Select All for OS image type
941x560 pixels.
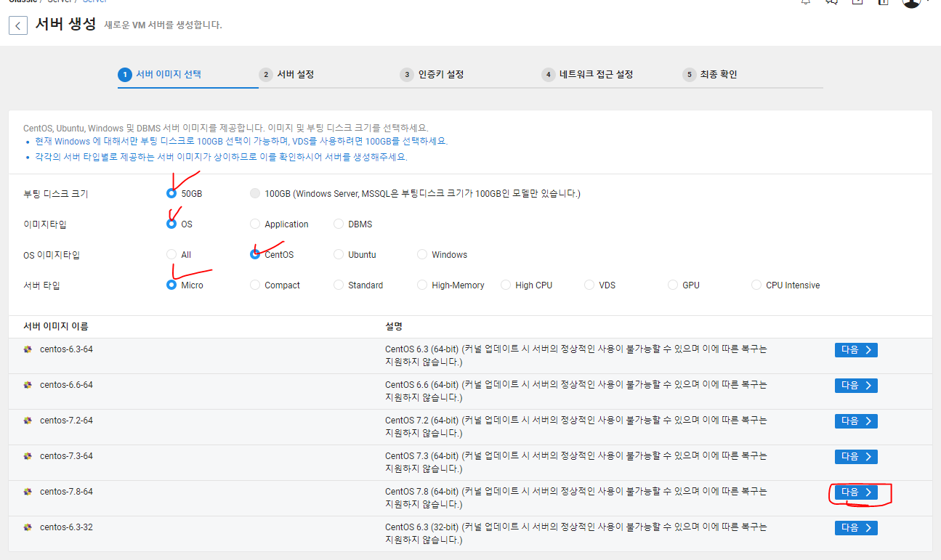click(x=171, y=254)
